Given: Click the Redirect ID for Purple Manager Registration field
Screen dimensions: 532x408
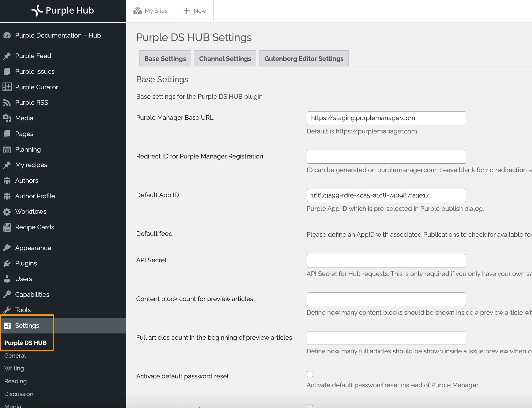Looking at the screenshot, I should (386, 157).
